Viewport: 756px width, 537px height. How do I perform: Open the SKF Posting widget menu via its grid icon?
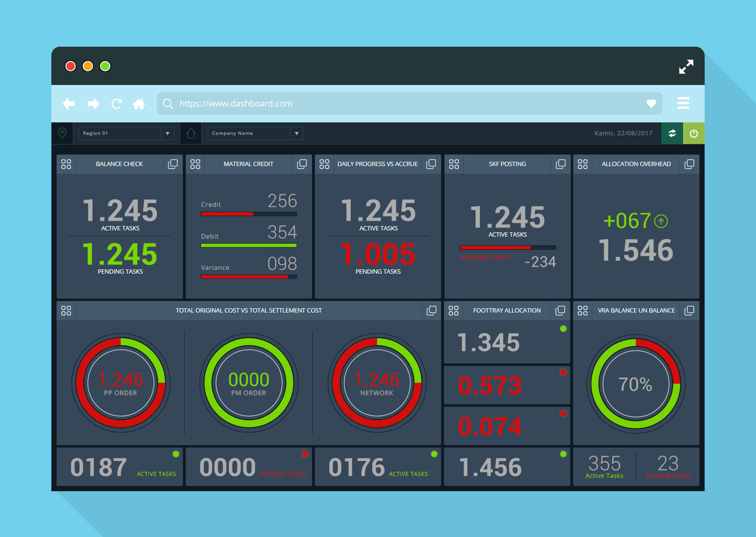(x=454, y=164)
